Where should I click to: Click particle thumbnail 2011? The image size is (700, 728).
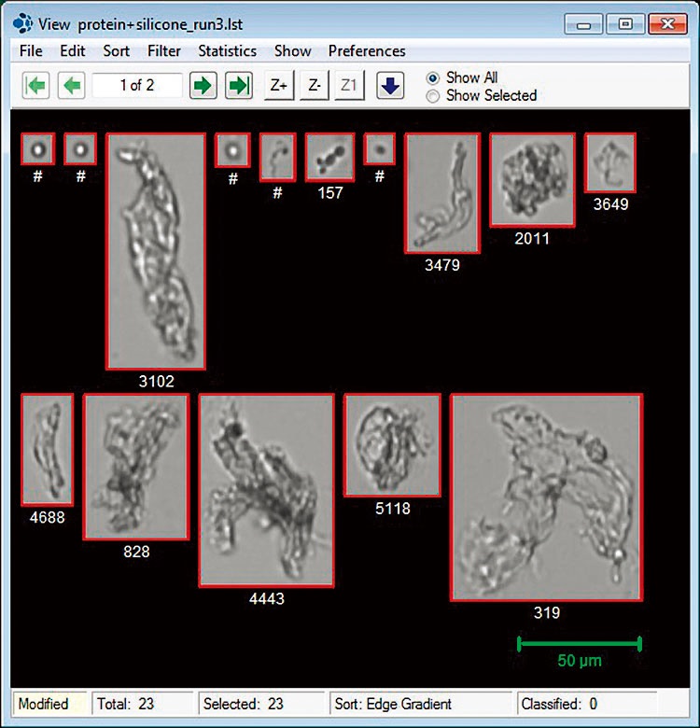pyautogui.click(x=532, y=179)
